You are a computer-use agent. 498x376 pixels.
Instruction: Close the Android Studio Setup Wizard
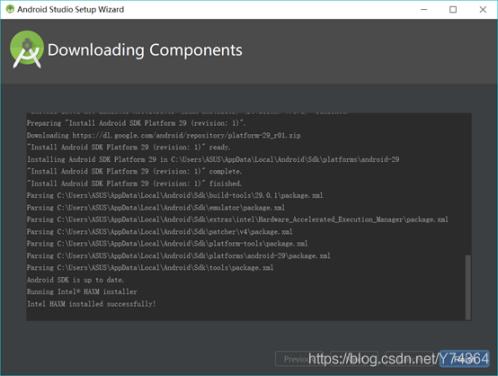coord(483,9)
